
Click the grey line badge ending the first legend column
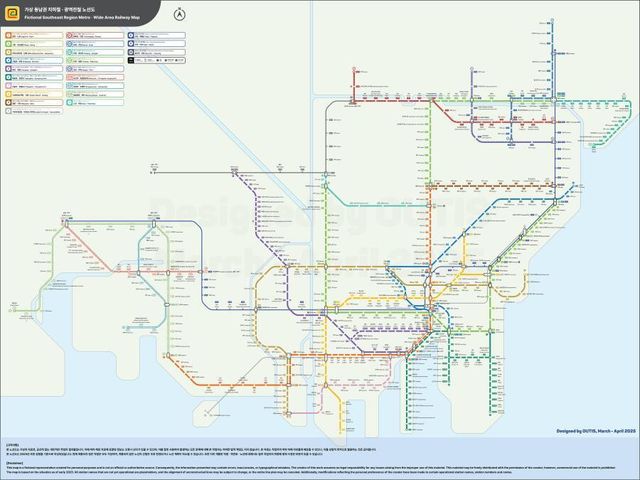point(10,112)
